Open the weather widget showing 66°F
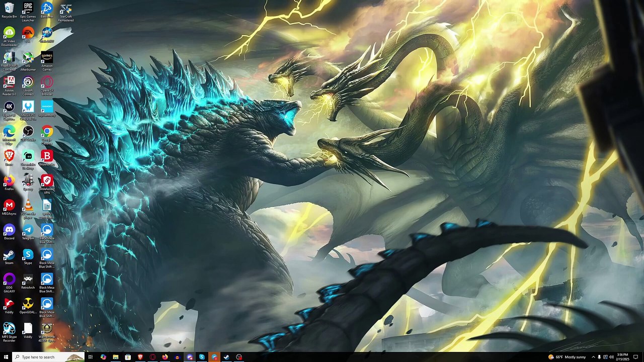644x362 pixels. pos(567,357)
